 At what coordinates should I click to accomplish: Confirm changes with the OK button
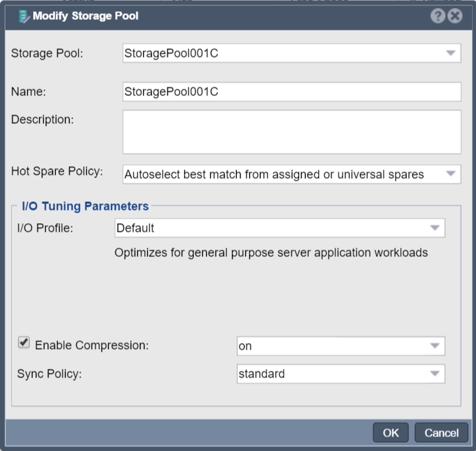click(390, 433)
